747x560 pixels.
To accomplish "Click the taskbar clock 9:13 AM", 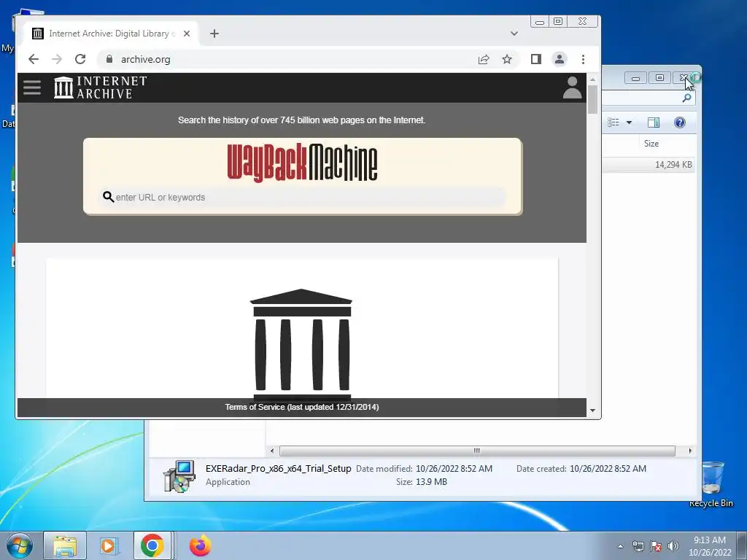I will pyautogui.click(x=709, y=540).
